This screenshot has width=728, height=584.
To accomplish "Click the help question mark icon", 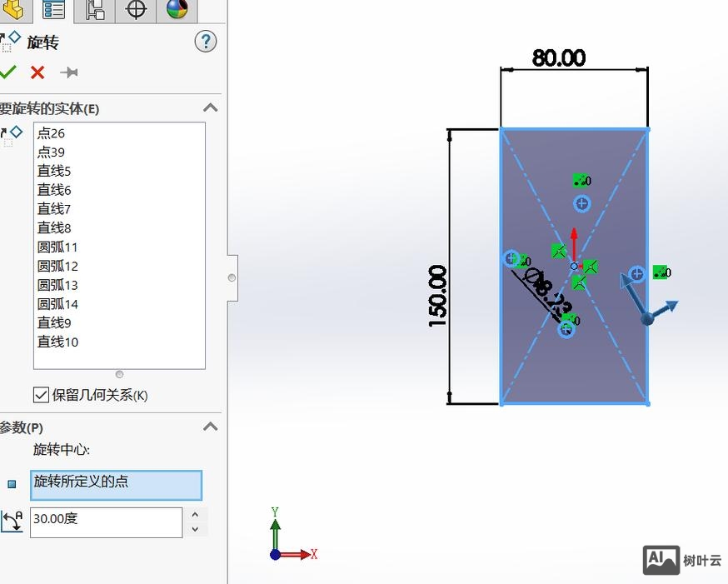I will [x=206, y=42].
